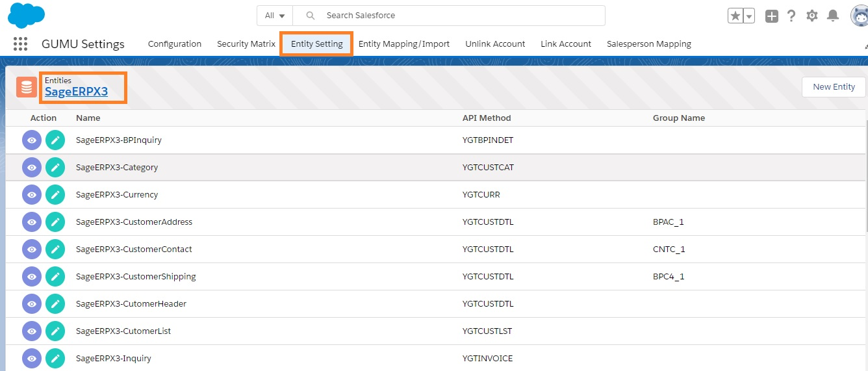Switch to the Salesperson Mapping tab

[649, 44]
